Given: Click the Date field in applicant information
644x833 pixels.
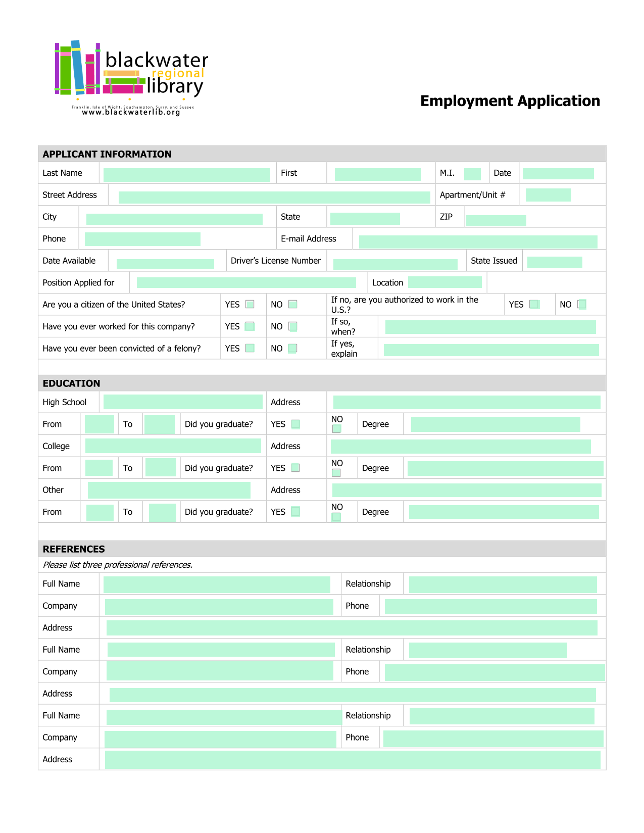Looking at the screenshot, I should point(558,174).
